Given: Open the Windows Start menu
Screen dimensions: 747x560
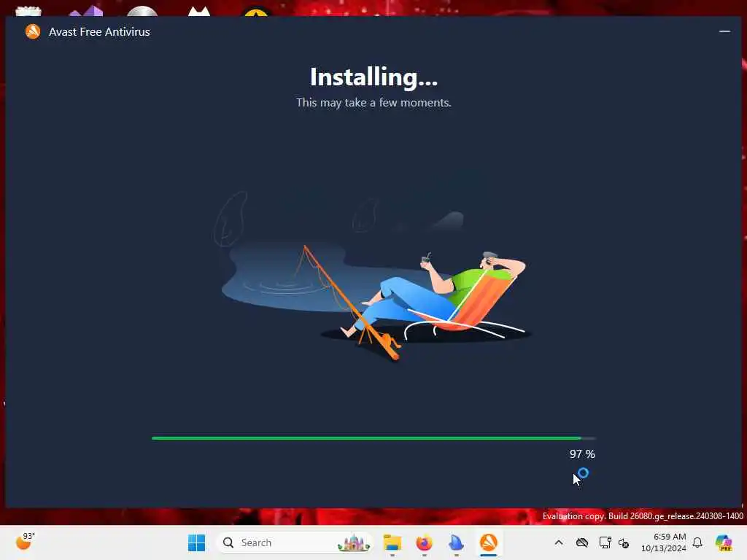Looking at the screenshot, I should pyautogui.click(x=196, y=542).
